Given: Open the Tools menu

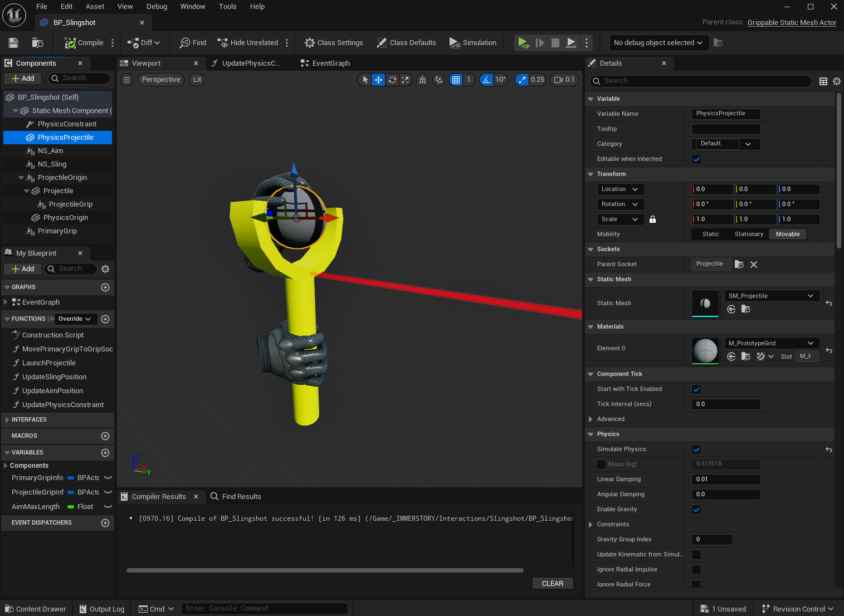Looking at the screenshot, I should 227,7.
